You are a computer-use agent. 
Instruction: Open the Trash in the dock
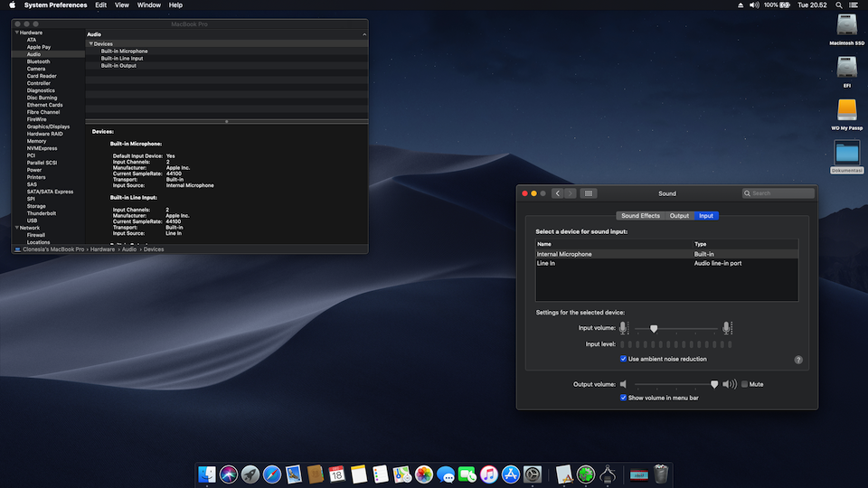pyautogui.click(x=662, y=474)
